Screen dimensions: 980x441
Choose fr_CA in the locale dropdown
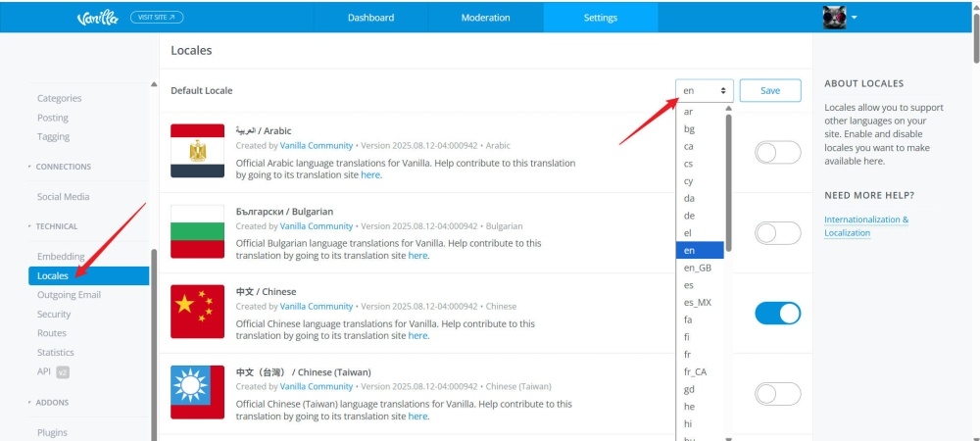click(x=696, y=371)
